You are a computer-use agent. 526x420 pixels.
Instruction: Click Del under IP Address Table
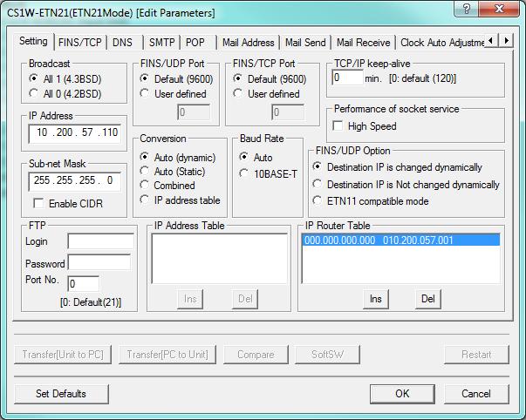tap(245, 299)
